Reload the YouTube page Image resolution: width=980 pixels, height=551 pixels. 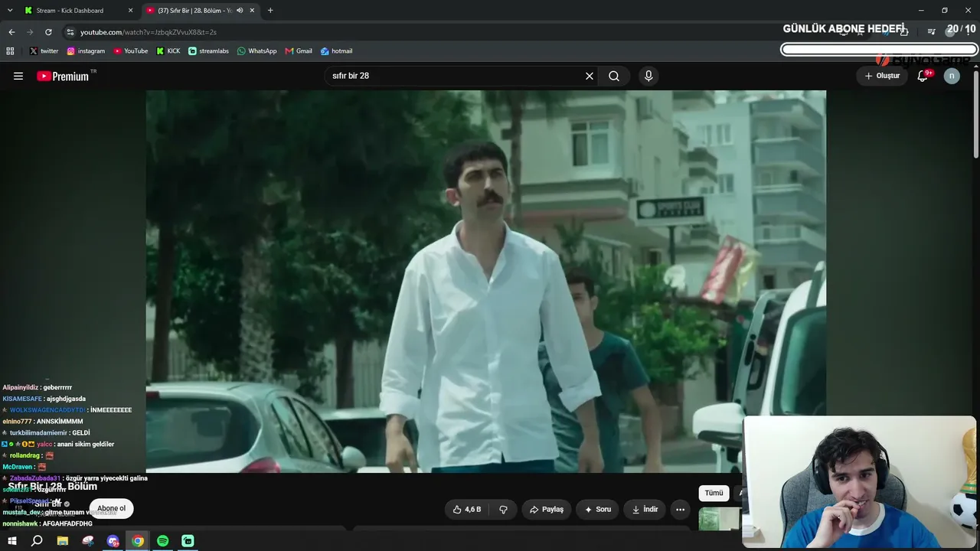[x=48, y=32]
